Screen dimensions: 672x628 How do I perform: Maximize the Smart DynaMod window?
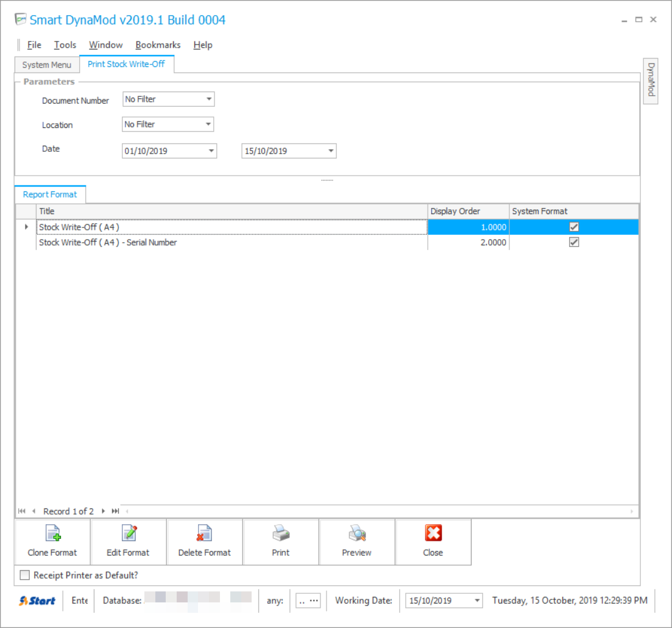[638, 20]
